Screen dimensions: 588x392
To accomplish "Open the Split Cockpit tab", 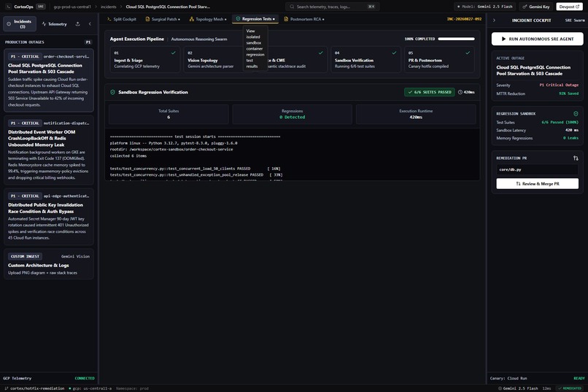I will [x=122, y=19].
